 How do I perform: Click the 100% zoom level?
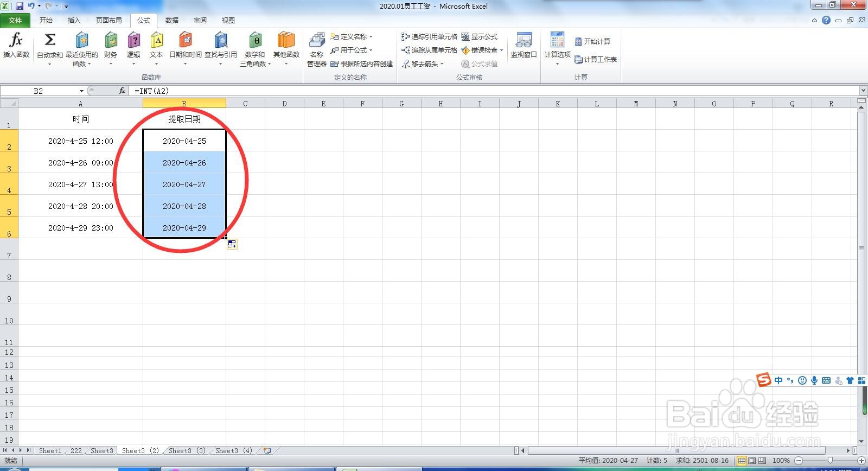[781, 461]
